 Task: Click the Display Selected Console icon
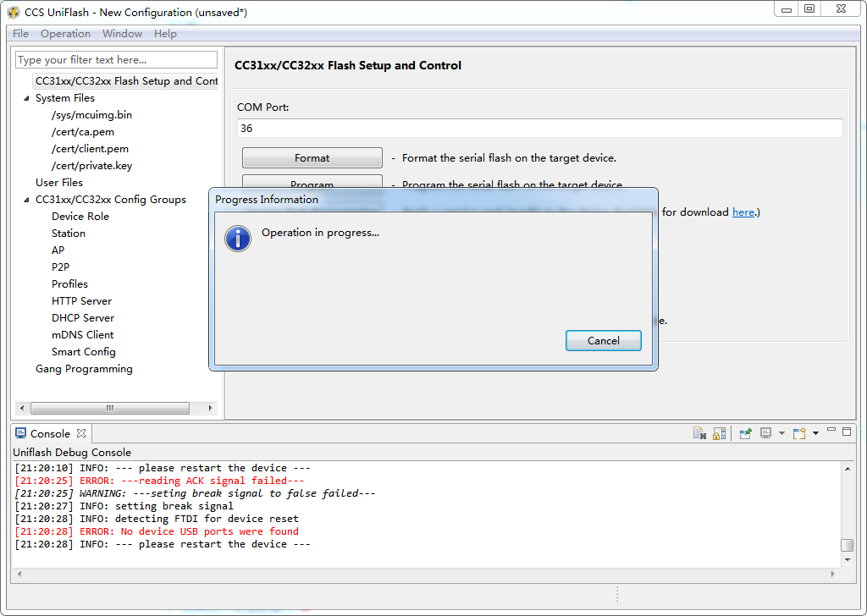[x=765, y=434]
